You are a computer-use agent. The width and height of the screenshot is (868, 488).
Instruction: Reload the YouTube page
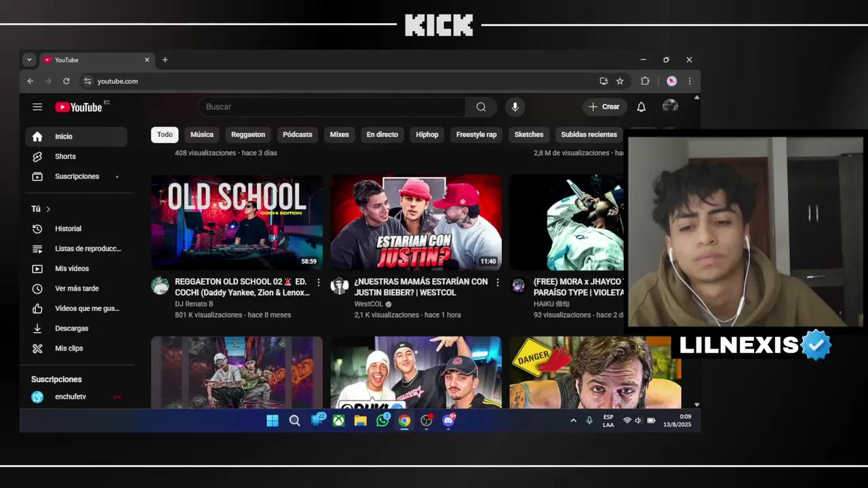pos(66,81)
